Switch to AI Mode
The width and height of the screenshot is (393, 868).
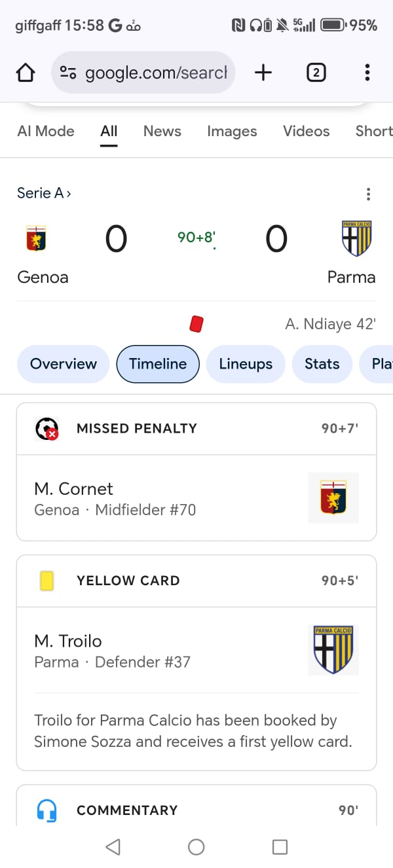click(46, 131)
